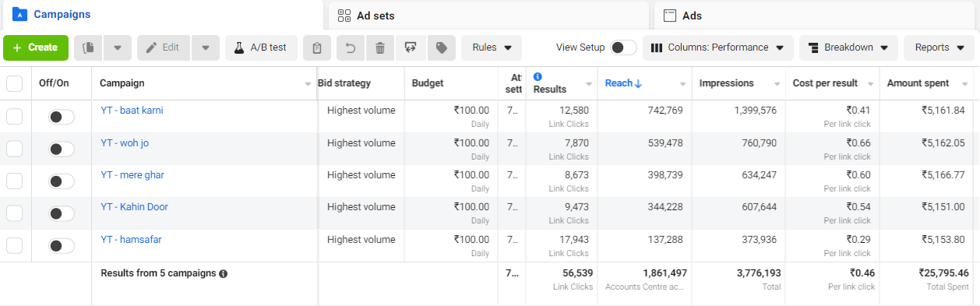
Task: Open the dropdown arrow next to Edit
Action: pos(206,47)
